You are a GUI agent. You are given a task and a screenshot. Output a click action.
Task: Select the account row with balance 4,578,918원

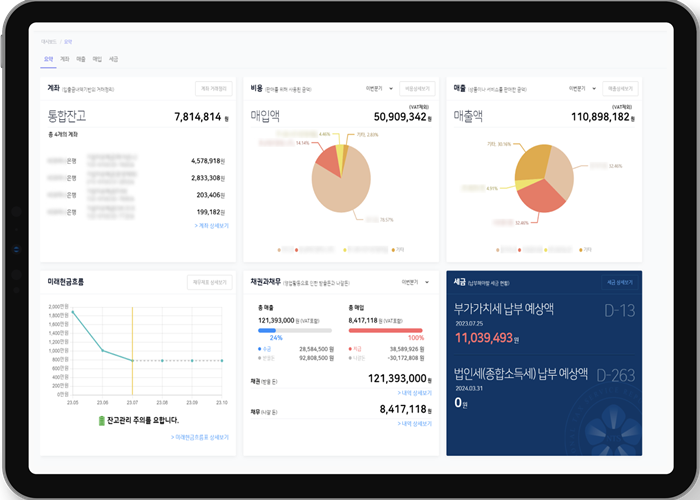pos(138,161)
